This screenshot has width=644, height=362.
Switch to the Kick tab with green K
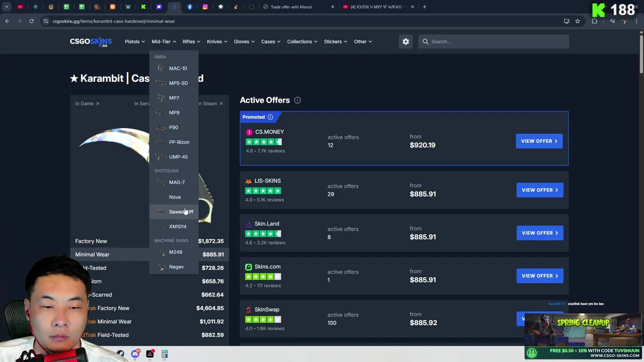click(143, 7)
